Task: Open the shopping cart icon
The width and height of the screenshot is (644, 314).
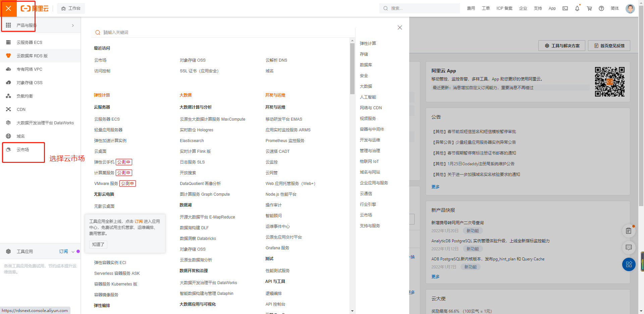Action: coord(589,8)
